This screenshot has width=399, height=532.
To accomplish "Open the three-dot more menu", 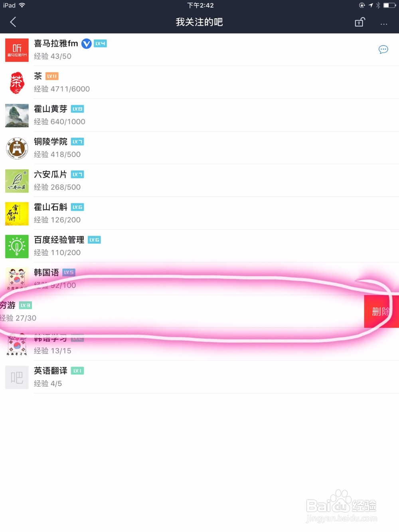I will pos(384,24).
